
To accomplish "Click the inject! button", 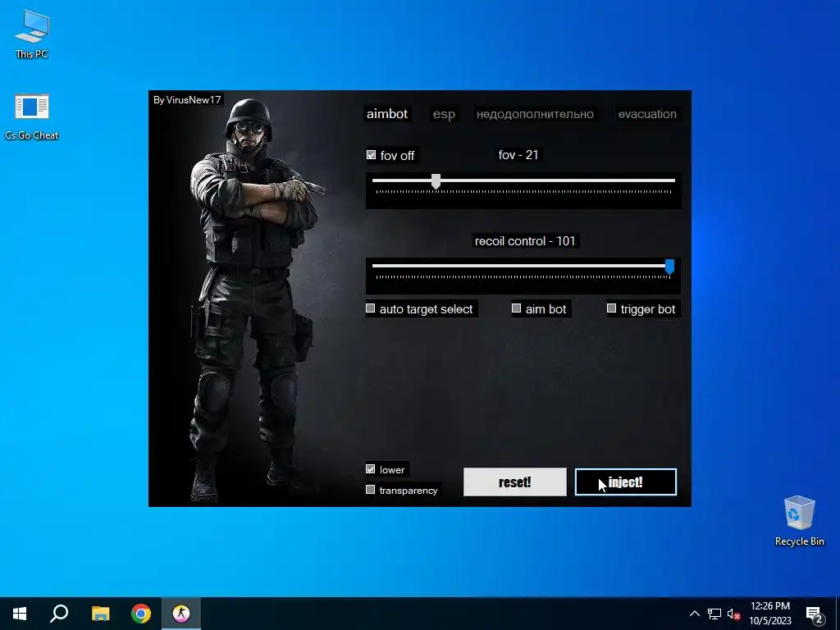I will (x=626, y=482).
